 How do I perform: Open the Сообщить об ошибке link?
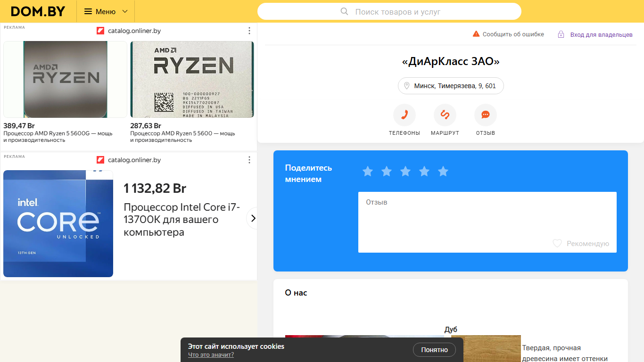[513, 34]
